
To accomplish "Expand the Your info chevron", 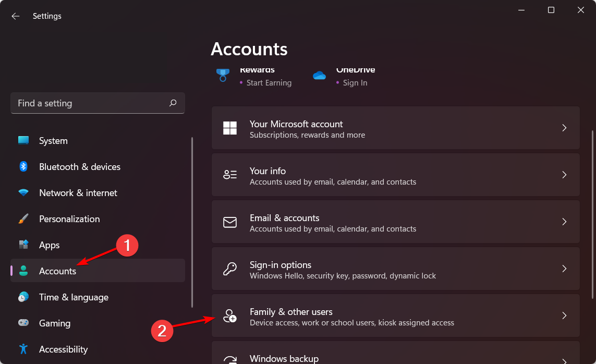I will point(564,175).
